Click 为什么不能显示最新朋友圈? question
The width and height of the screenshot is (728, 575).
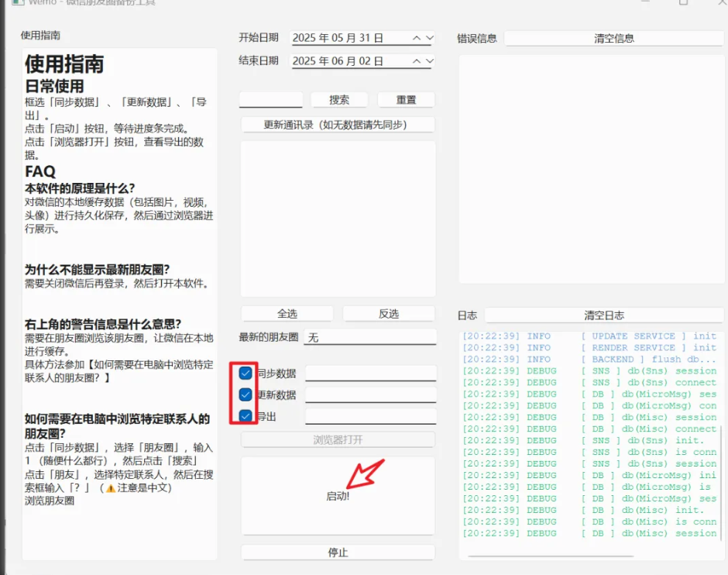(97, 270)
